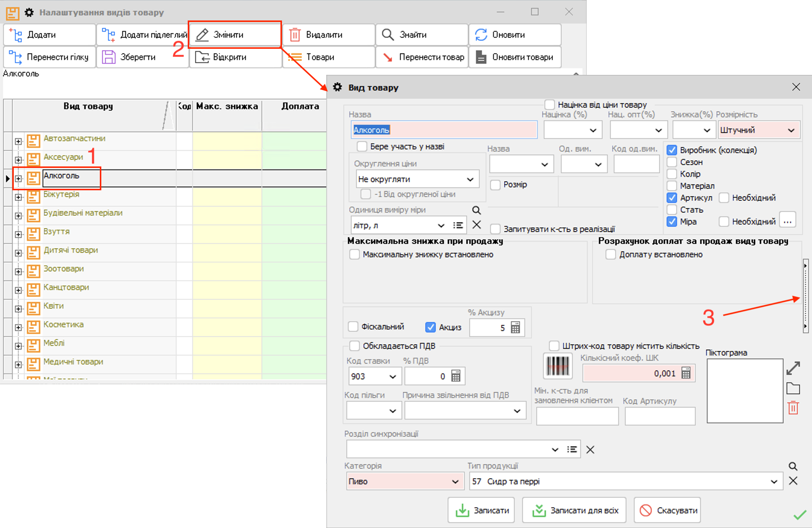
Task: Expand the Косметика tree node
Action: click(x=18, y=327)
